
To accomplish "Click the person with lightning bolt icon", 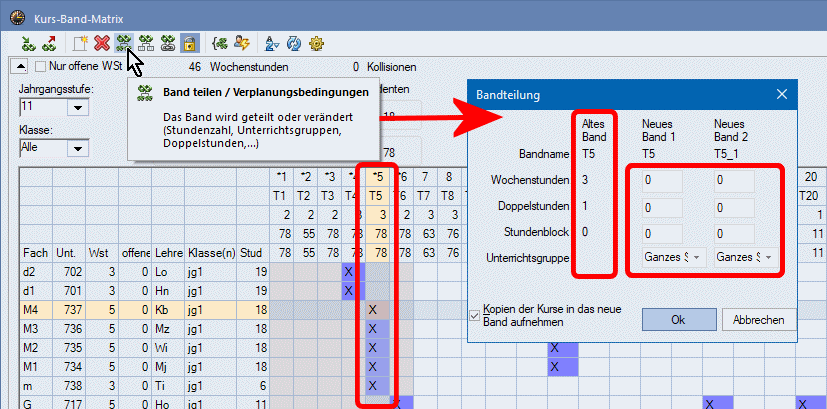I will [x=241, y=43].
